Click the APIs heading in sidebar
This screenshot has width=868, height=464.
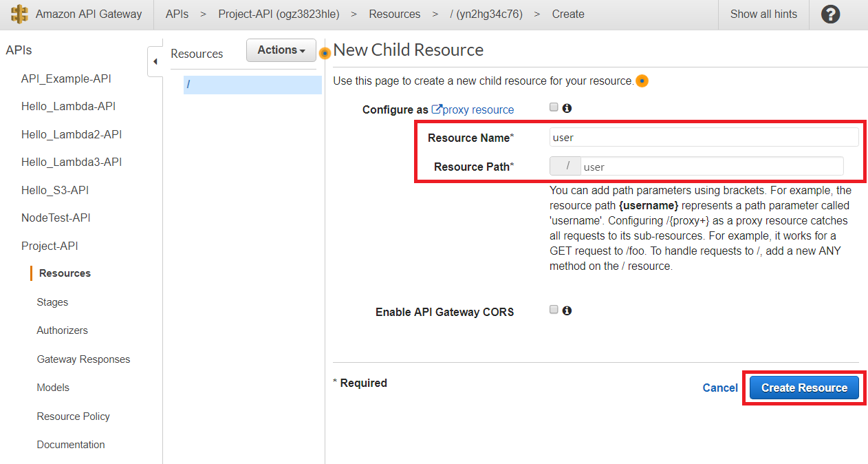(x=19, y=50)
